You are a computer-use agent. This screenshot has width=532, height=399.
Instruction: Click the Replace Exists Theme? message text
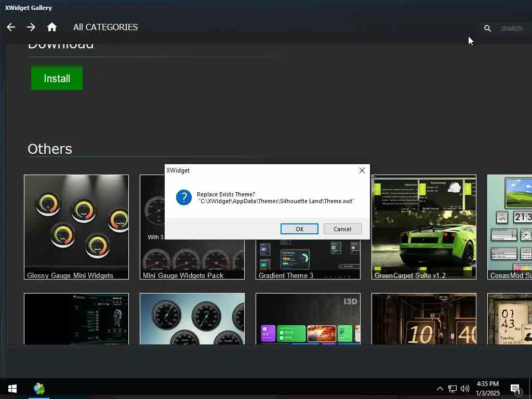click(225, 194)
